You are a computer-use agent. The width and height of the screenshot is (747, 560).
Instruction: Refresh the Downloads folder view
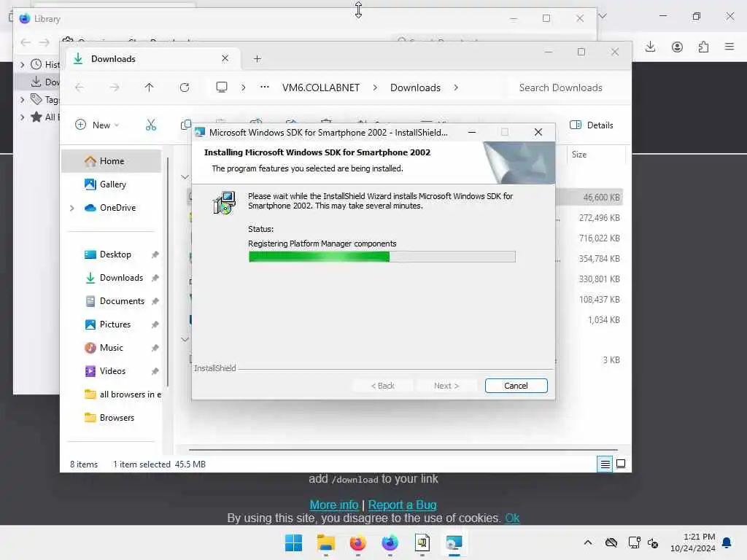185,87
